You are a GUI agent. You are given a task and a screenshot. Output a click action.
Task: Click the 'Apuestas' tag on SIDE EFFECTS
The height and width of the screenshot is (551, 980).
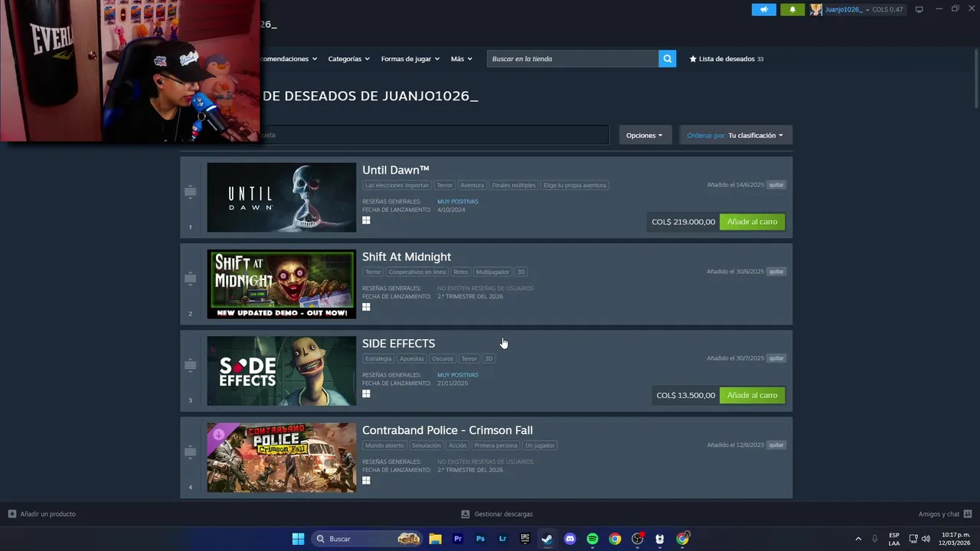click(x=411, y=358)
